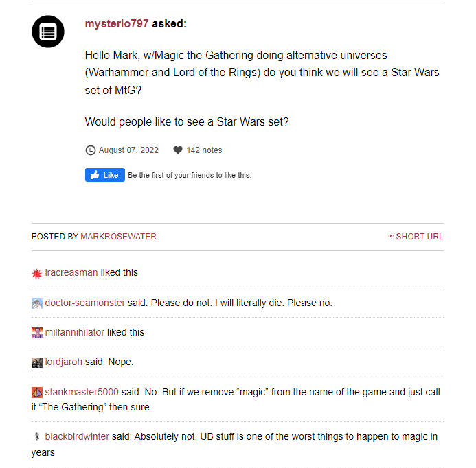Click milfannihilator's avatar thumbnail
This screenshot has width=476, height=468.
(37, 333)
